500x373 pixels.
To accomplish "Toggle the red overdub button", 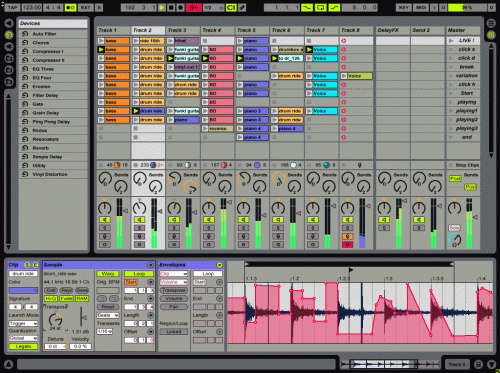I will pyautogui.click(x=193, y=7).
